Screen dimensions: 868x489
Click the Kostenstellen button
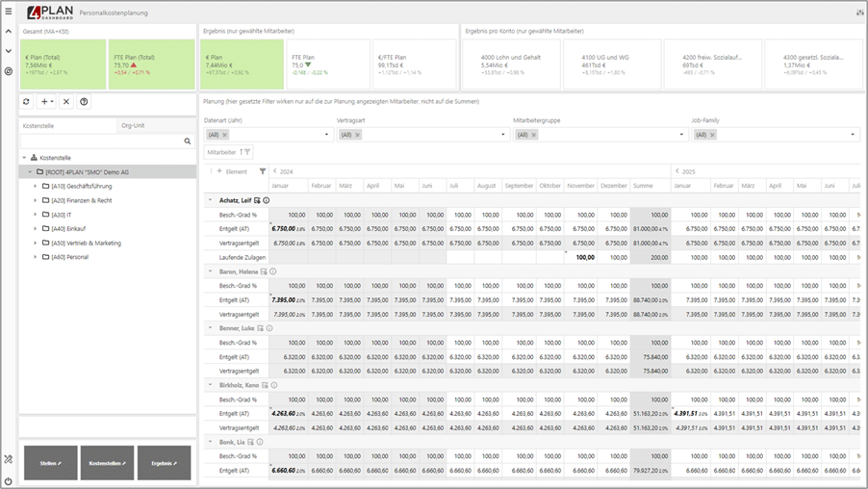pos(108,463)
